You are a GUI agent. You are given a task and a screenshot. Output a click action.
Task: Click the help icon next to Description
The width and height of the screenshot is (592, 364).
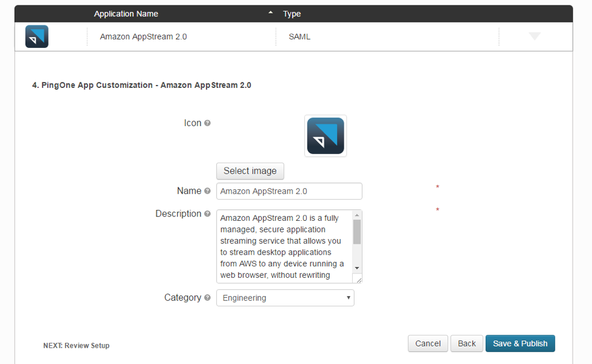208,214
